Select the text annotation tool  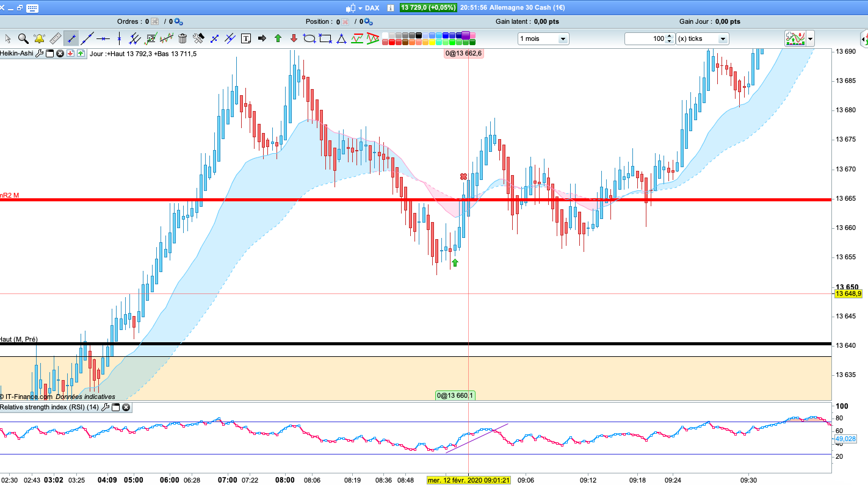pyautogui.click(x=246, y=38)
